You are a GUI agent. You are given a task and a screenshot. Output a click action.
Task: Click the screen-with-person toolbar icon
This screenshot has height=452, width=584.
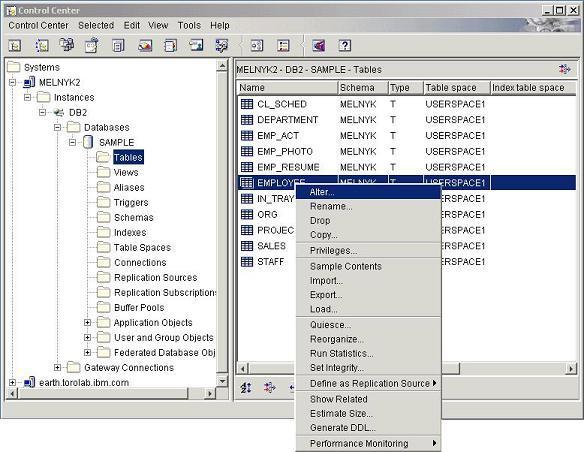click(x=196, y=45)
